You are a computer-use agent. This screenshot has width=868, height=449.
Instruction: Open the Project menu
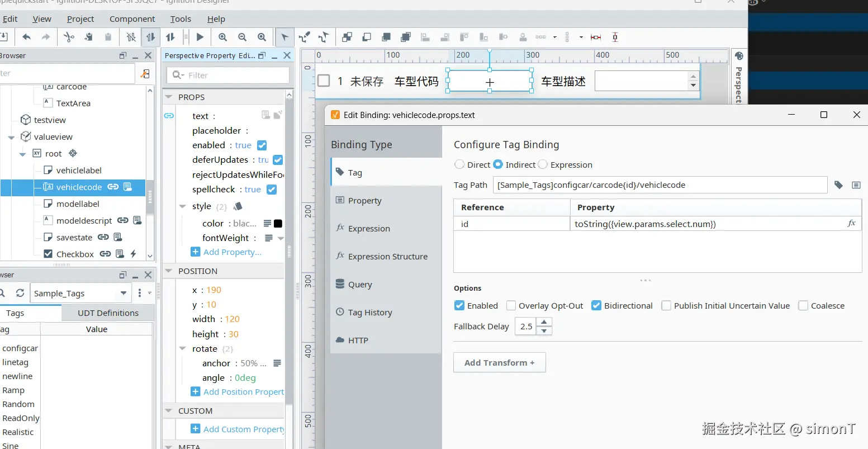[80, 18]
